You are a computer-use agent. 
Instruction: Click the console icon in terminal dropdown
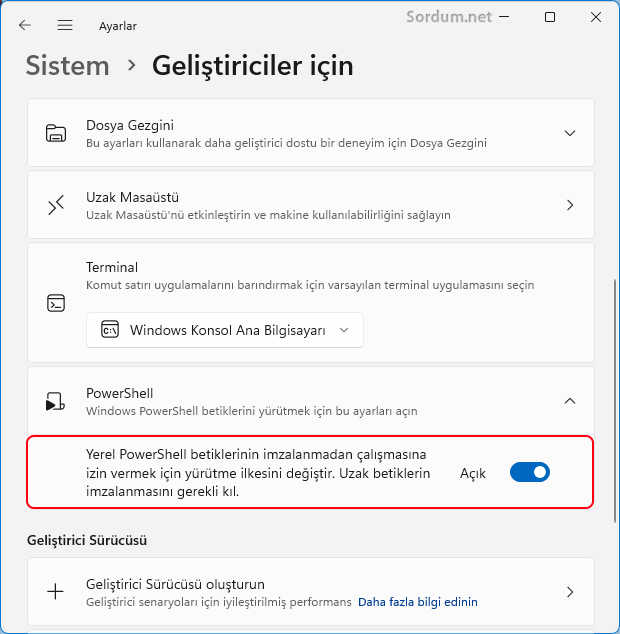(110, 330)
